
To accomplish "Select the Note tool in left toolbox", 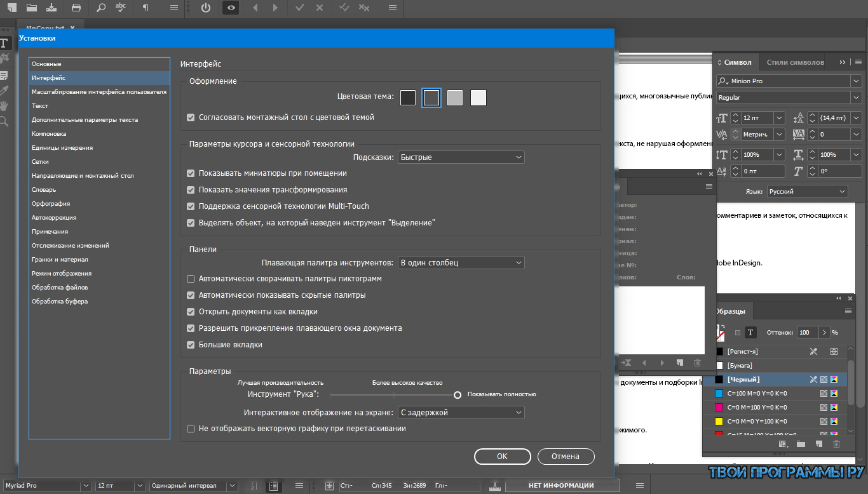I will (4, 75).
